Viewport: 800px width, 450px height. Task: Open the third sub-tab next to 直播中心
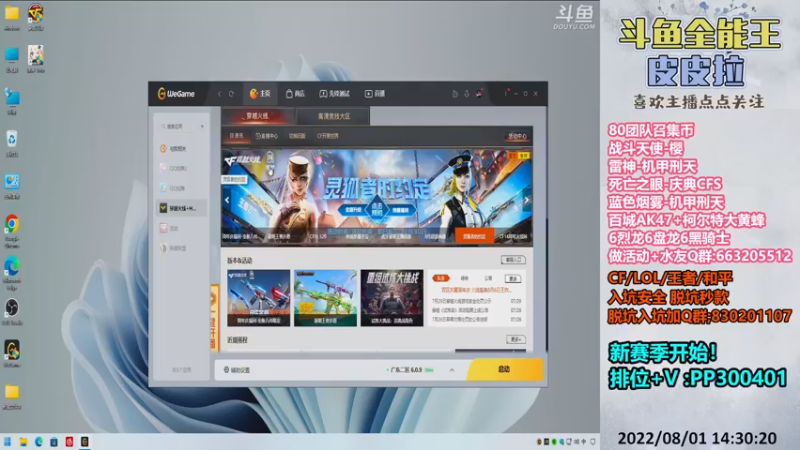pos(297,136)
